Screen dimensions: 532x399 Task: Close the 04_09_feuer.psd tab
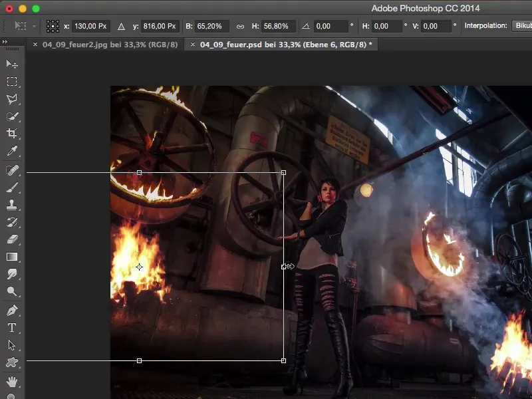[193, 45]
